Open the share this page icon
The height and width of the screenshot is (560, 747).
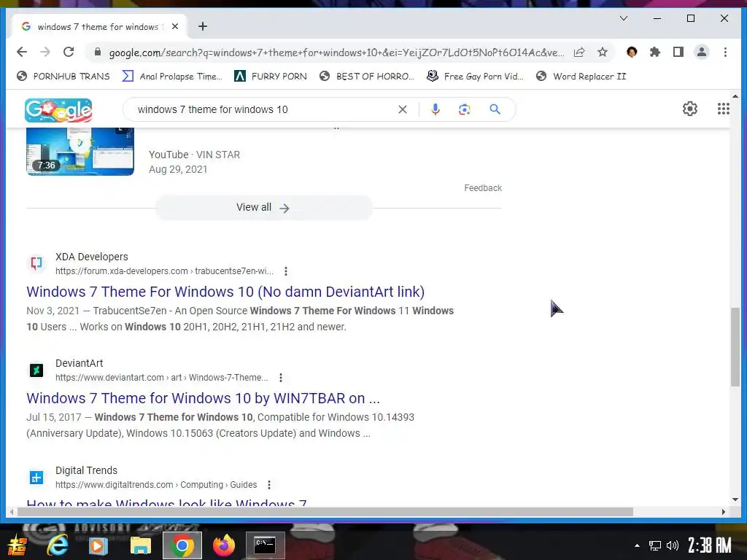[579, 52]
